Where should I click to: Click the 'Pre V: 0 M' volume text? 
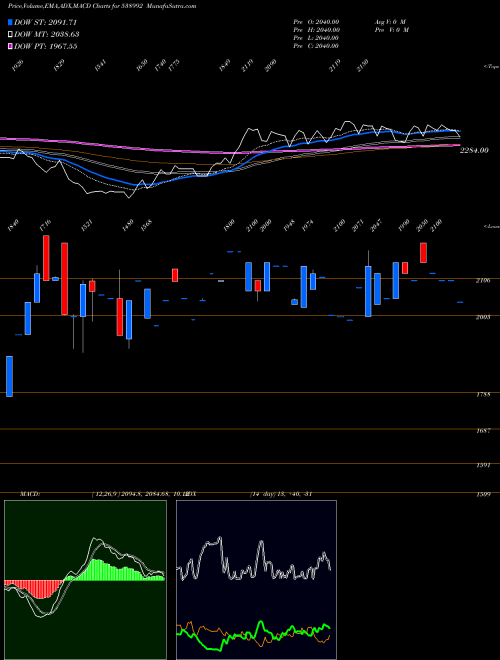[391, 30]
